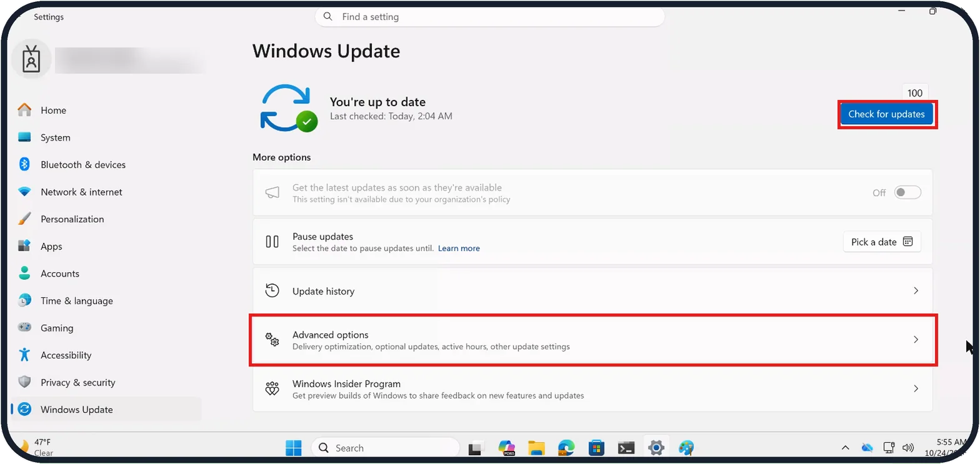
Task: Open the Pick a date dropdown
Action: 882,242
